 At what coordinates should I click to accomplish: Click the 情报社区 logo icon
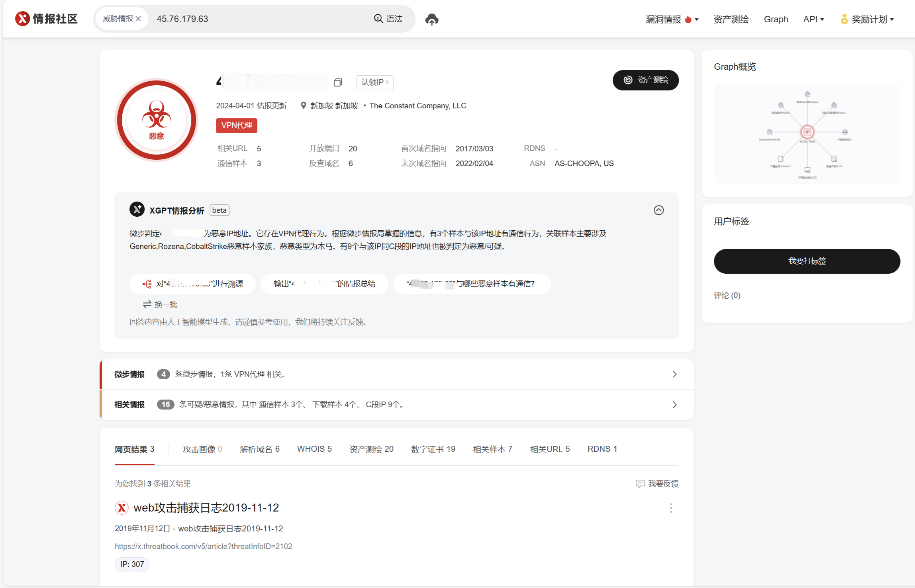pos(22,18)
